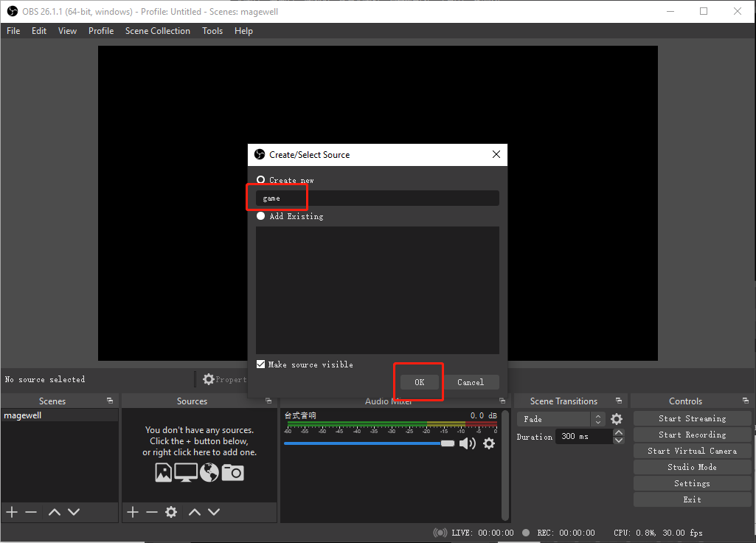Add a new source with the plus icon

133,512
